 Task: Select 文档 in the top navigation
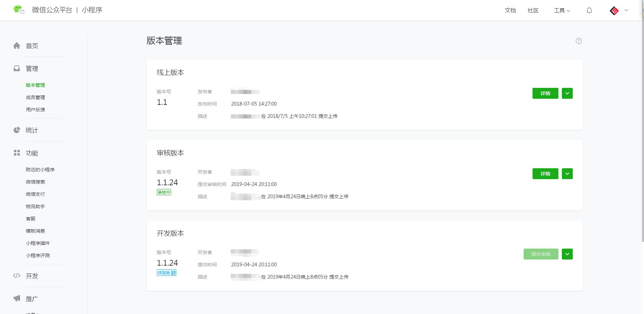pyautogui.click(x=510, y=10)
